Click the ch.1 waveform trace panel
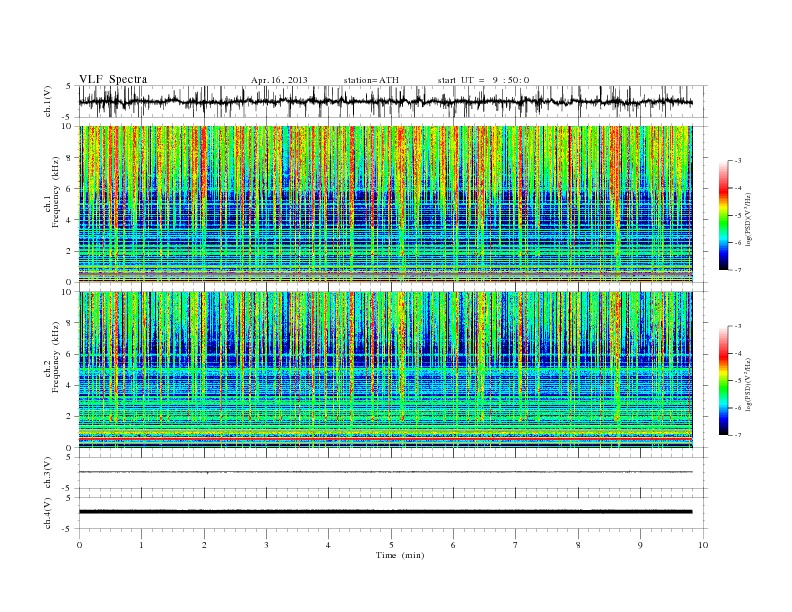 [393, 101]
